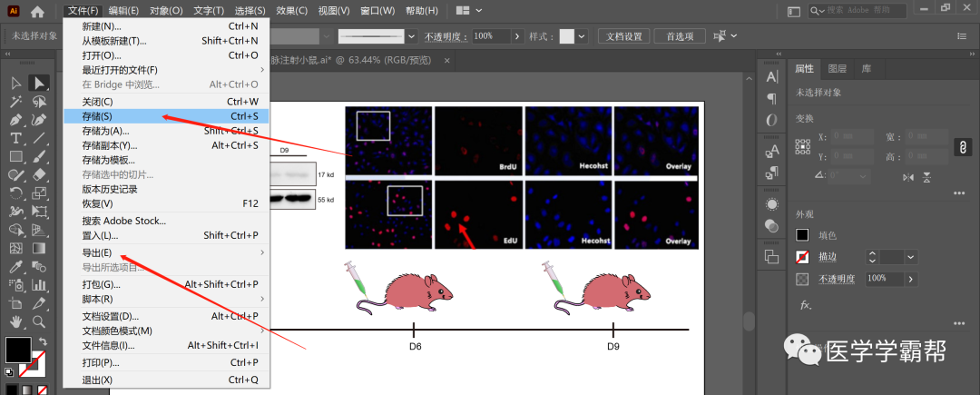Click the 文档设置 button in control bar
Screen dimensions: 980x395
point(623,36)
